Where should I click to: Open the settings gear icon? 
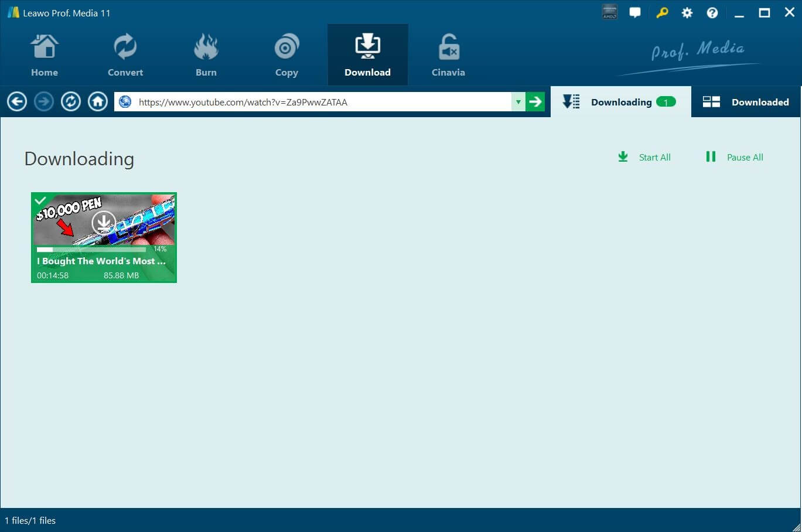(x=687, y=13)
